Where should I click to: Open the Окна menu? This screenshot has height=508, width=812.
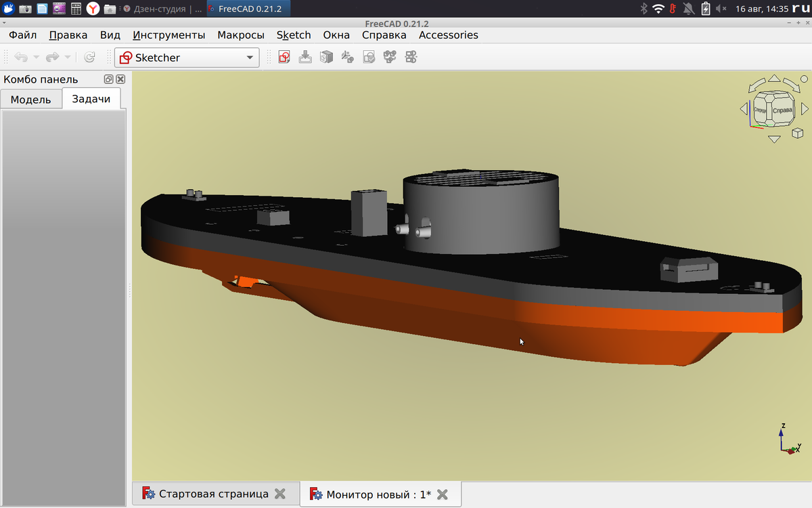(x=336, y=35)
